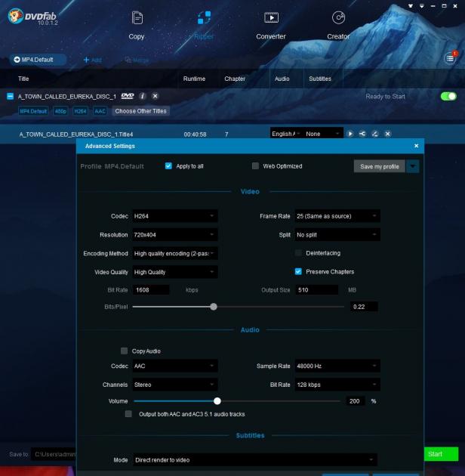Click the 480p tag

pos(60,111)
